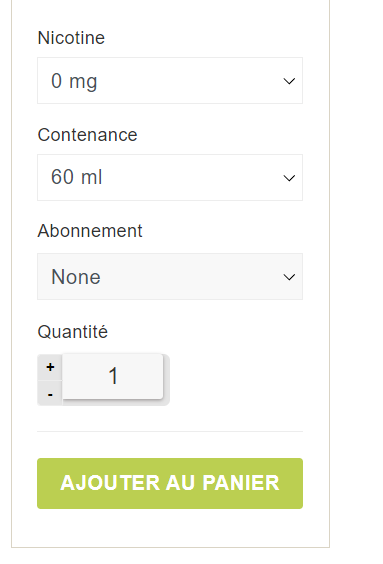This screenshot has width=383, height=564.
Task: Open the Abonnement None dropdown
Action: [x=170, y=277]
